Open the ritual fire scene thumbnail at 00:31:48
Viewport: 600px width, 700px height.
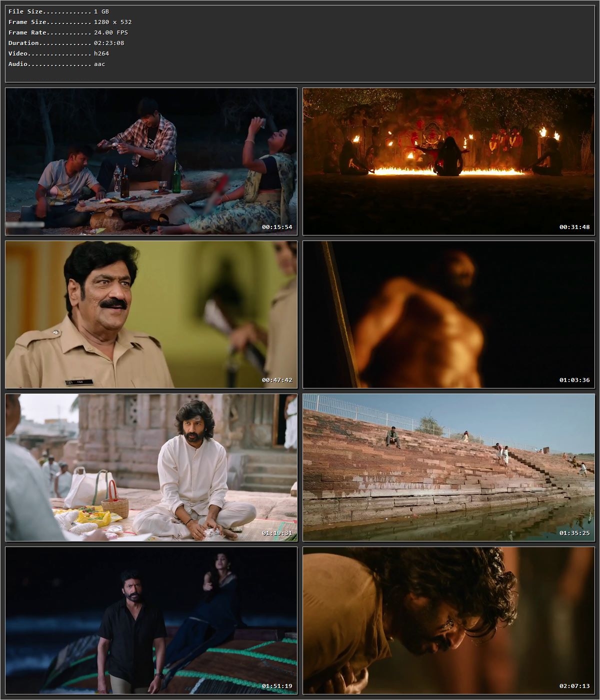coord(449,160)
